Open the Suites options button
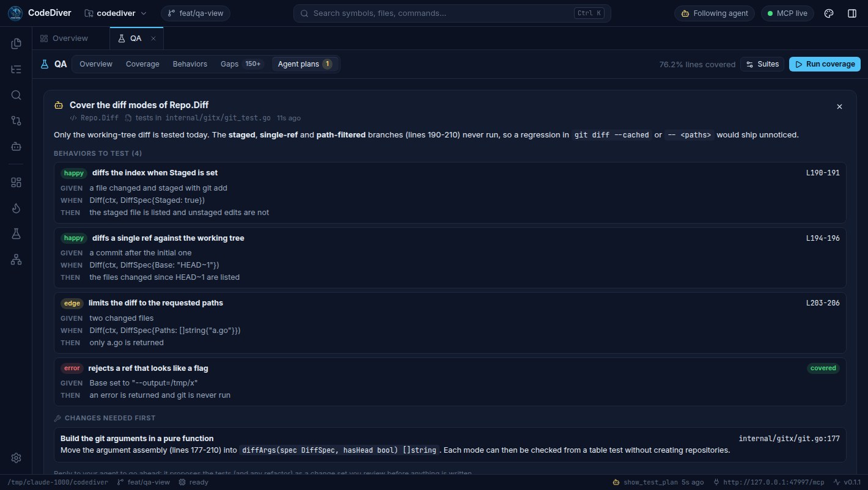Screen dimensions: 868x490 [x=762, y=64]
